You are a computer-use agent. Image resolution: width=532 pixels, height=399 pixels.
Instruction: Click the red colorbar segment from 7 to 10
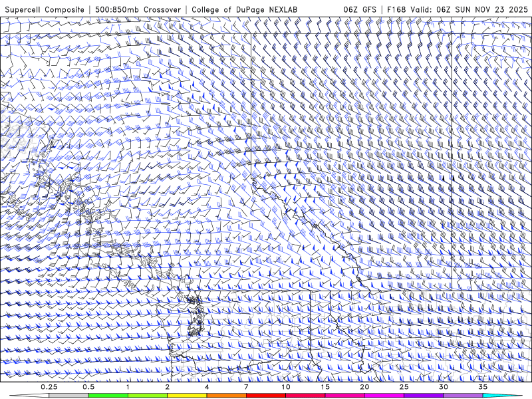pos(265,396)
